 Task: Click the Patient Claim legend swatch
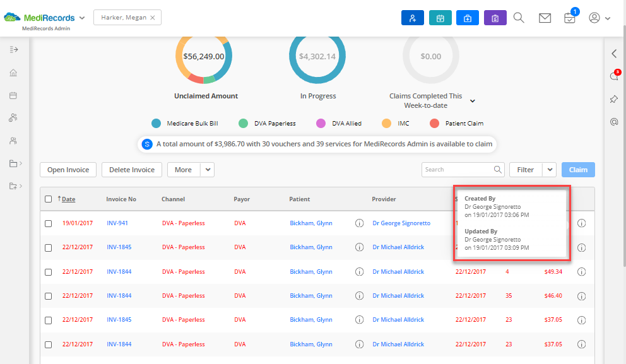pyautogui.click(x=434, y=123)
